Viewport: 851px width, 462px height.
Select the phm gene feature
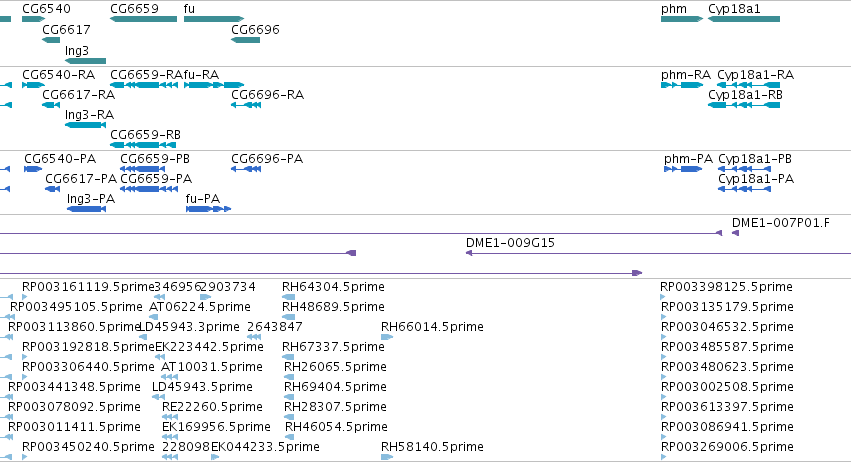tap(682, 19)
